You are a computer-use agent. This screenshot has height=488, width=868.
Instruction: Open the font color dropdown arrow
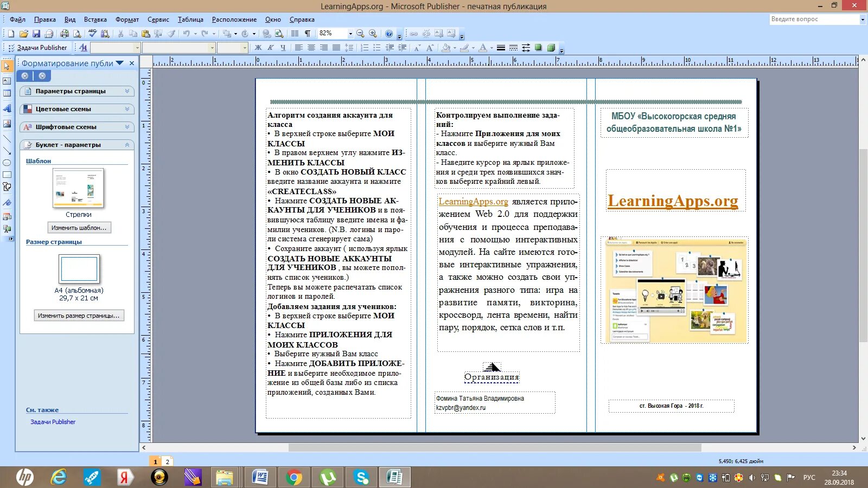(x=492, y=48)
